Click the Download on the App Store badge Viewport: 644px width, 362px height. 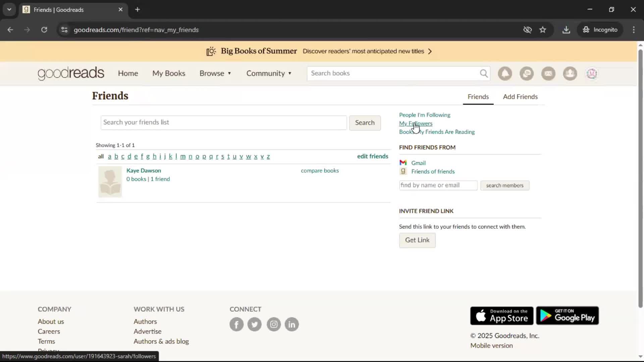[502, 316]
